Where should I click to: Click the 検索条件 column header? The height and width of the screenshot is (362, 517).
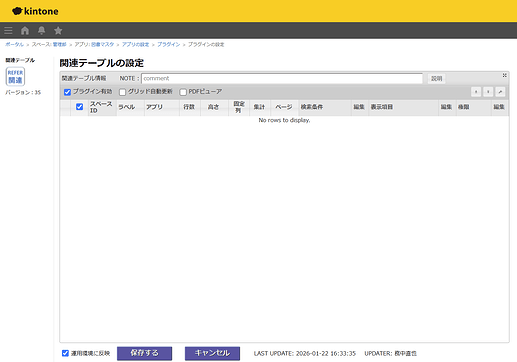(325, 107)
